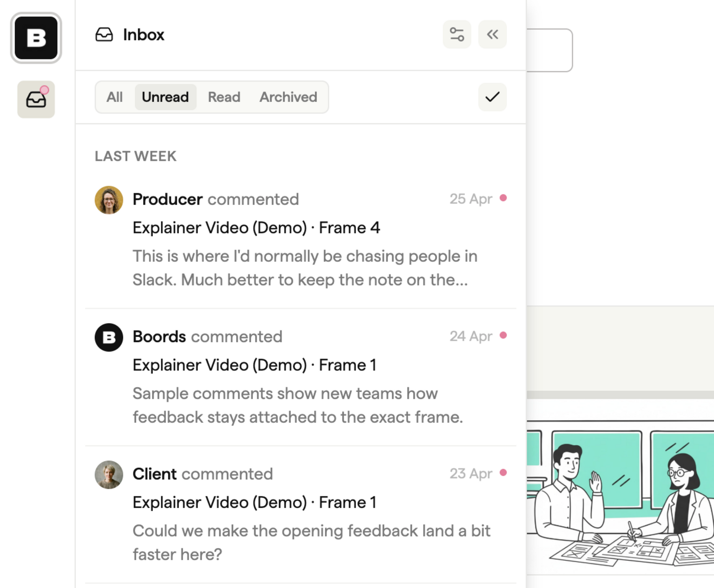
Task: Click Producer's avatar photo
Action: pos(109,200)
